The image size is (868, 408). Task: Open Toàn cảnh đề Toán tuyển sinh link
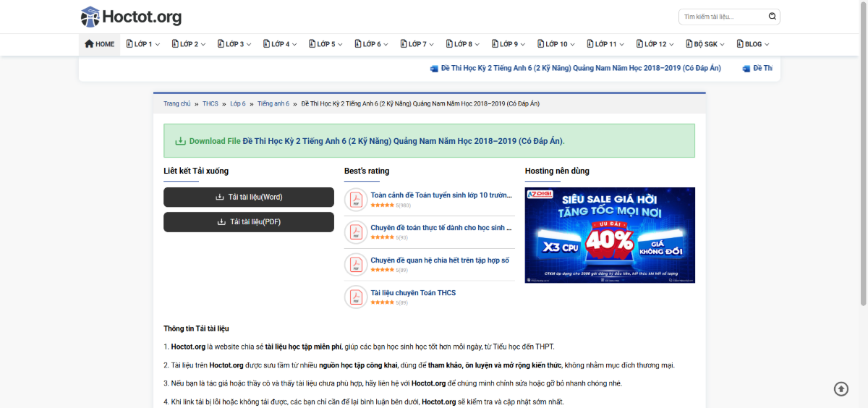point(441,195)
